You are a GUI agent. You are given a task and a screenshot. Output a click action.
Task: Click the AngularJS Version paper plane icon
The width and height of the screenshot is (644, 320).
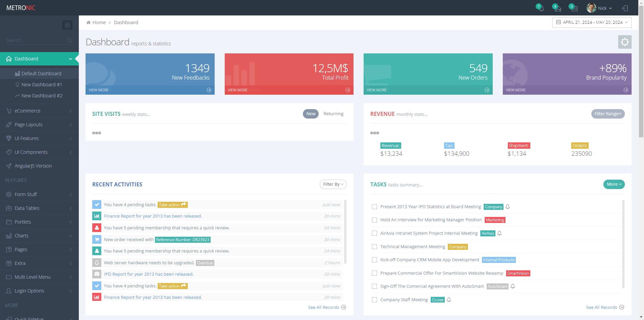(x=9, y=166)
